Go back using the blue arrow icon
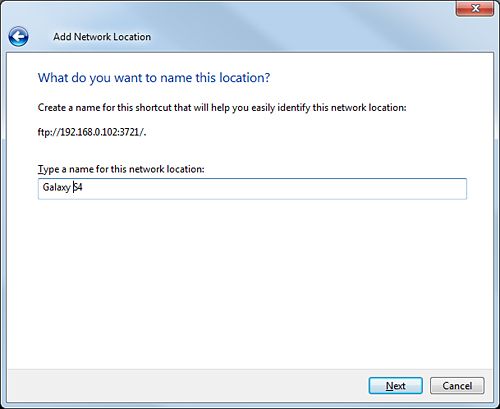500x409 pixels. click(18, 36)
